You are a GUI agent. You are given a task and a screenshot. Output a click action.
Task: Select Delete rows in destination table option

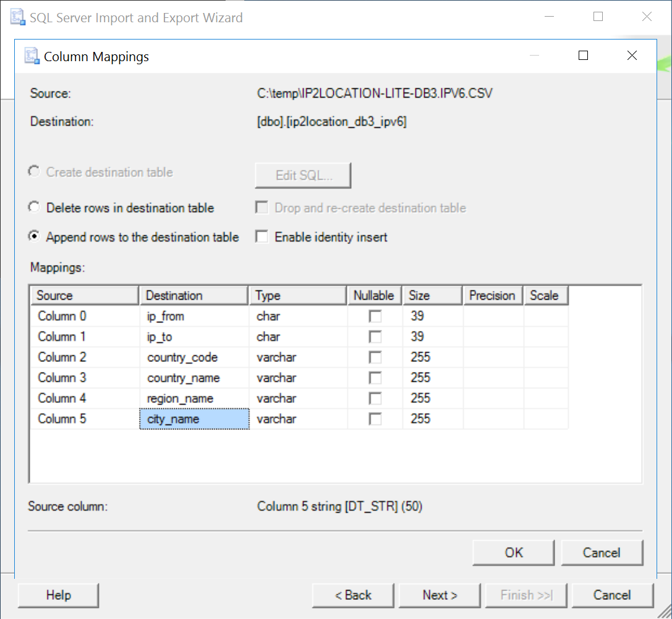[35, 208]
